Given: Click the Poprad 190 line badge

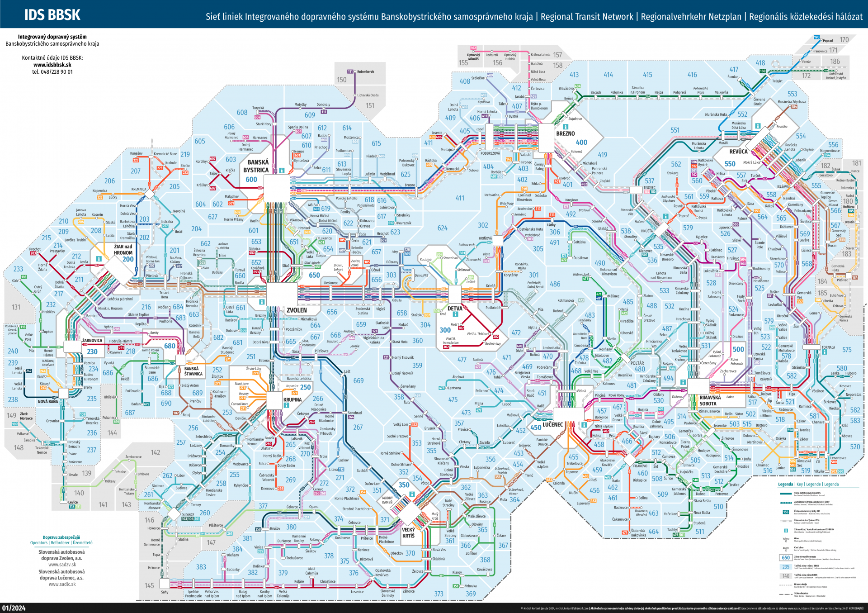Looking at the screenshot, I should click(816, 38).
